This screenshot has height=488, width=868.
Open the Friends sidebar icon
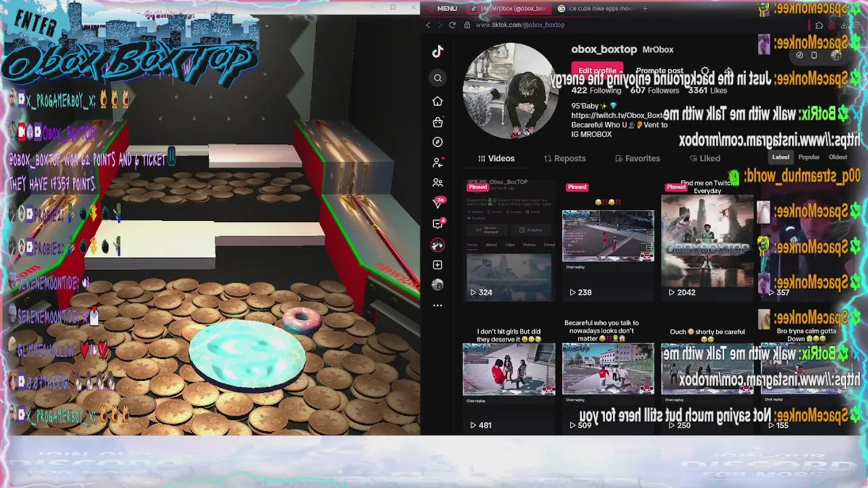[437, 182]
